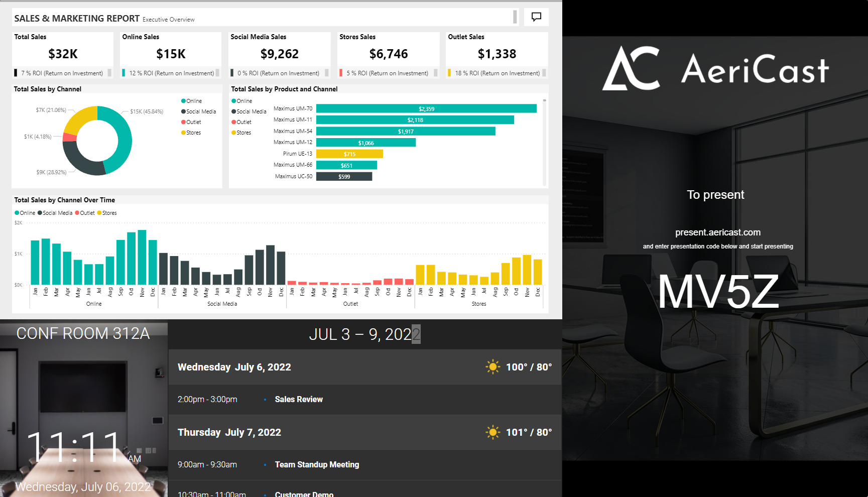
Task: Open the Team Standup Meeting calendar event
Action: (317, 464)
